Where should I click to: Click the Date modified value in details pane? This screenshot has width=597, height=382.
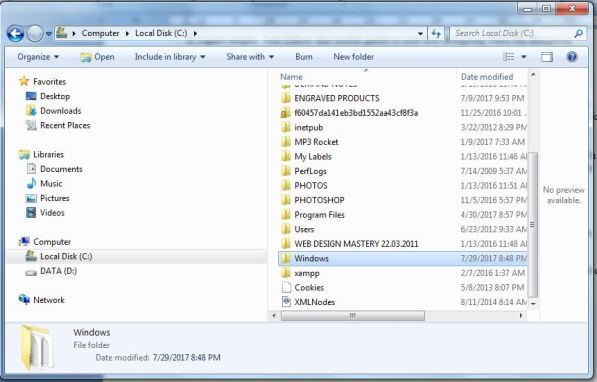tap(187, 358)
